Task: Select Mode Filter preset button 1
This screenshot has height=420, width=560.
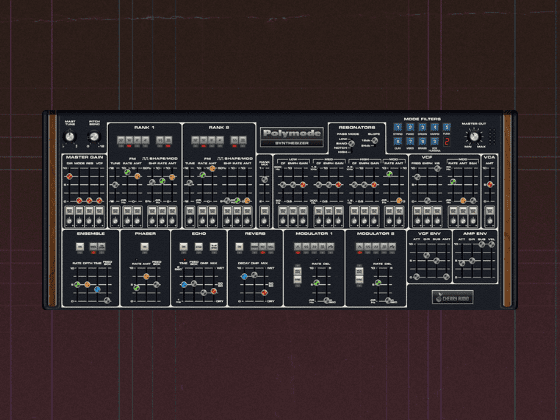Action: point(398,128)
